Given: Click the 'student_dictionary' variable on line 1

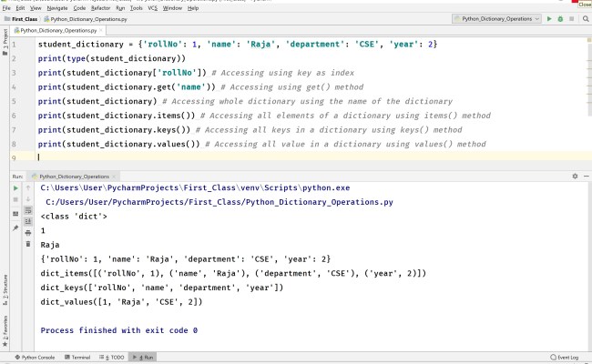Looking at the screenshot, I should (x=81, y=44).
